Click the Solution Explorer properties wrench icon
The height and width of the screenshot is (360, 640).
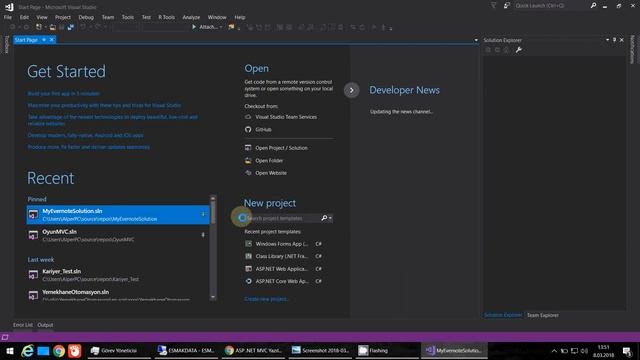519,50
